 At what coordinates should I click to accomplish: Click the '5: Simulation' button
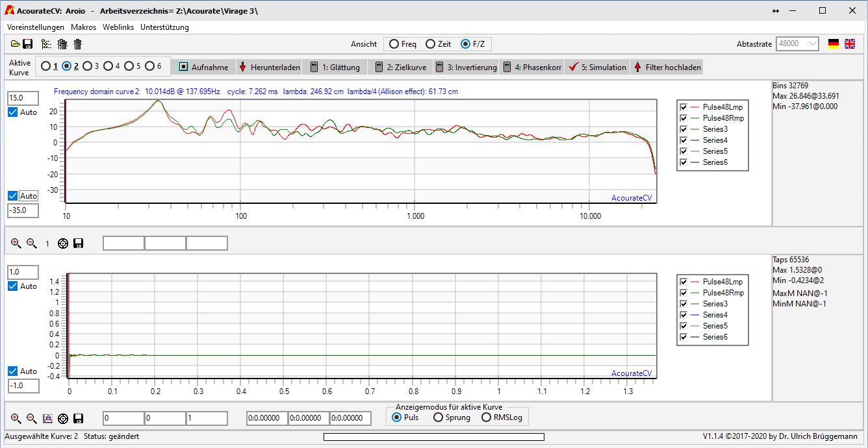(597, 67)
